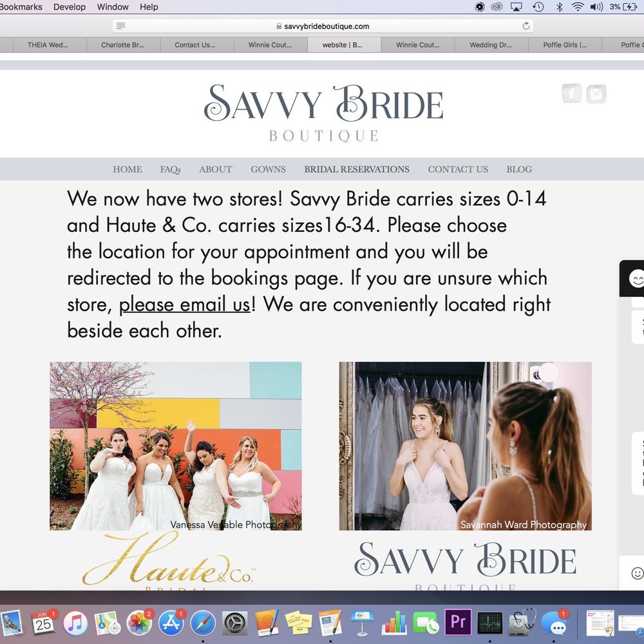This screenshot has height=644, width=644.
Task: Open the FAQs page
Action: pos(171,169)
